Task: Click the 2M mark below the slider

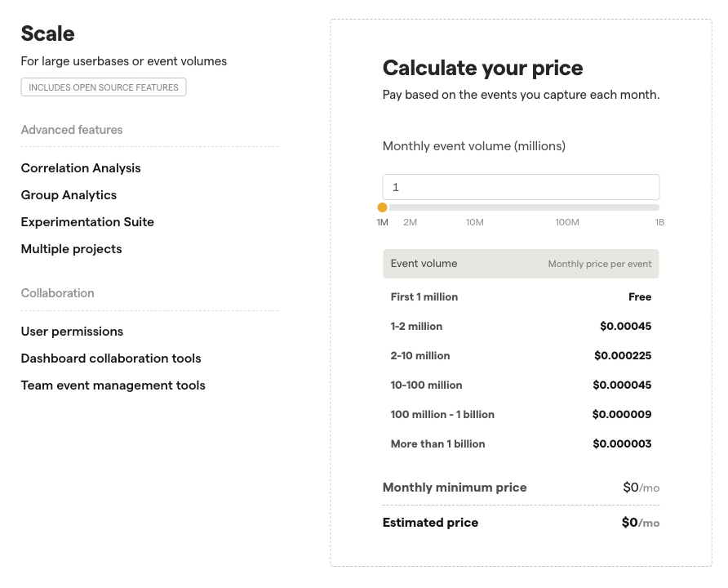Action: (410, 221)
